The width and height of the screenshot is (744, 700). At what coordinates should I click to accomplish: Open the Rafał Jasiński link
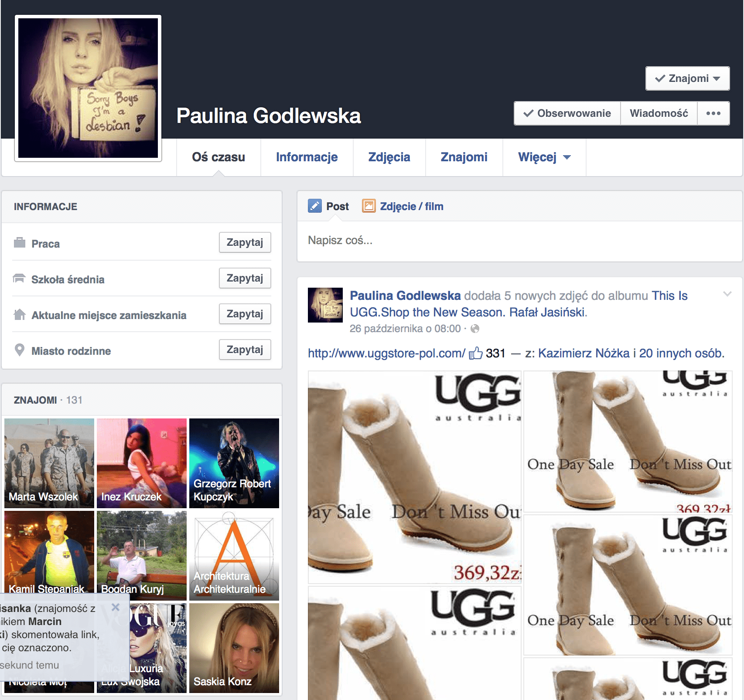coord(546,312)
